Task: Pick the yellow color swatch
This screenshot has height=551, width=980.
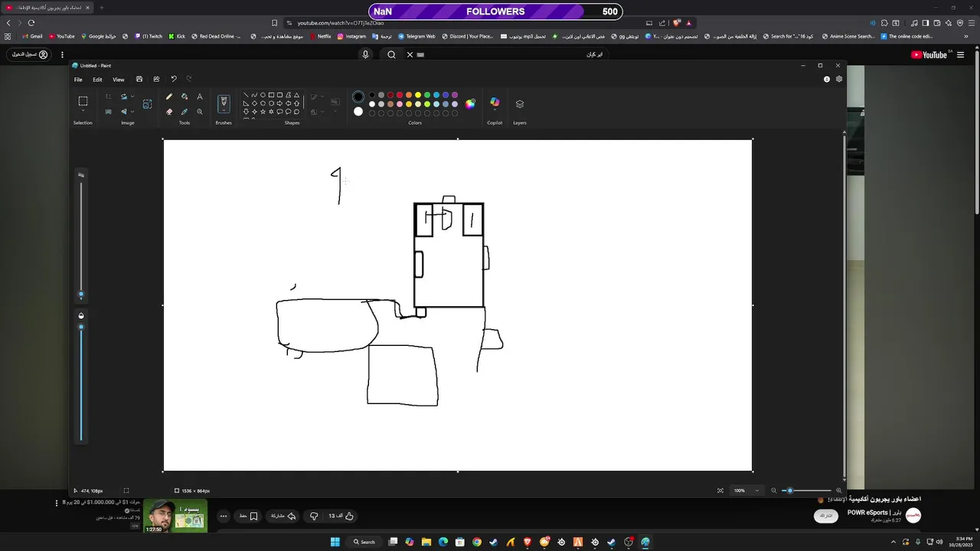Action: click(x=417, y=95)
